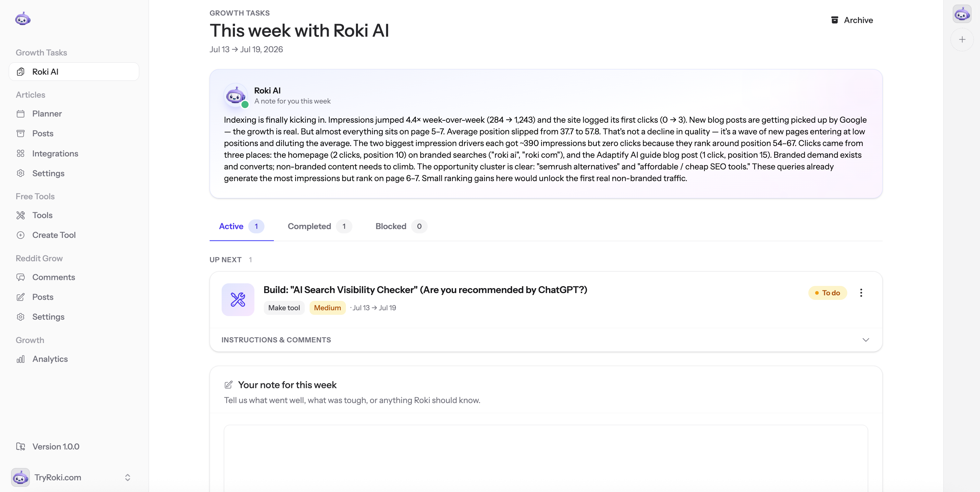Screen dimensions: 980x492
Task: Click the task's wrench tool thumbnail icon
Action: click(238, 300)
